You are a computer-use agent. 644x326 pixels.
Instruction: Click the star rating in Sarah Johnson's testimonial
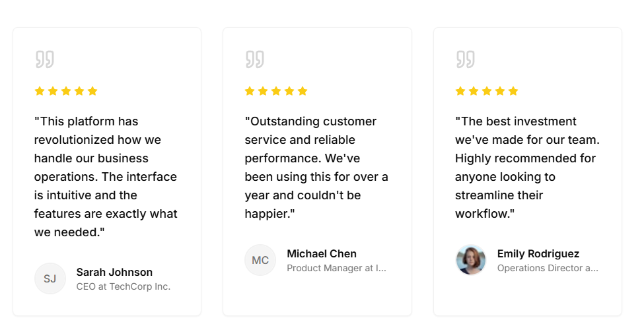66,91
